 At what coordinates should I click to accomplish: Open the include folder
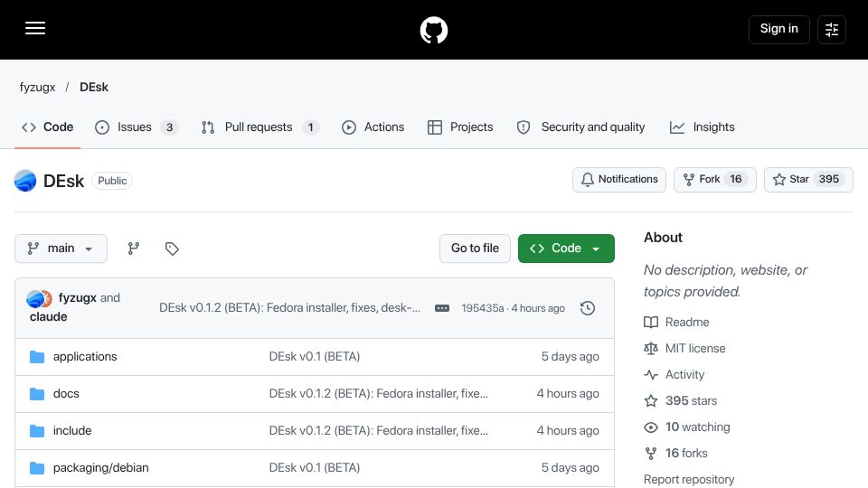point(72,431)
